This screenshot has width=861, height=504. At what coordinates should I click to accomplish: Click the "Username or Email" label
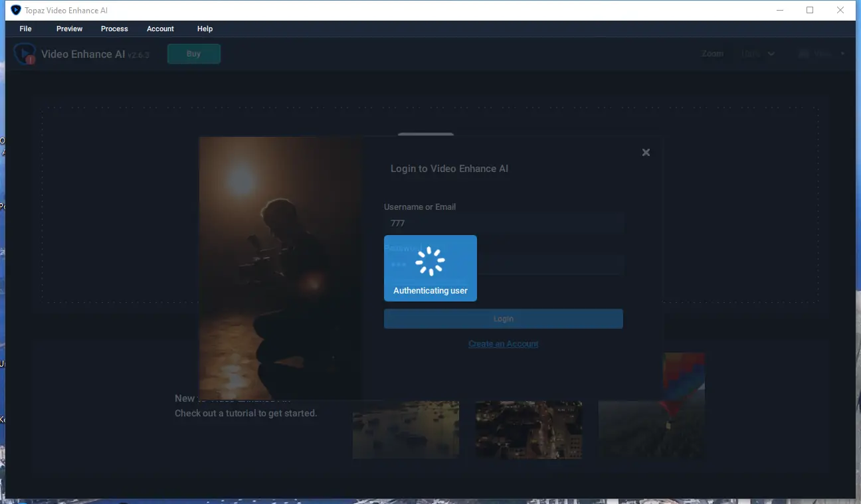[420, 207]
